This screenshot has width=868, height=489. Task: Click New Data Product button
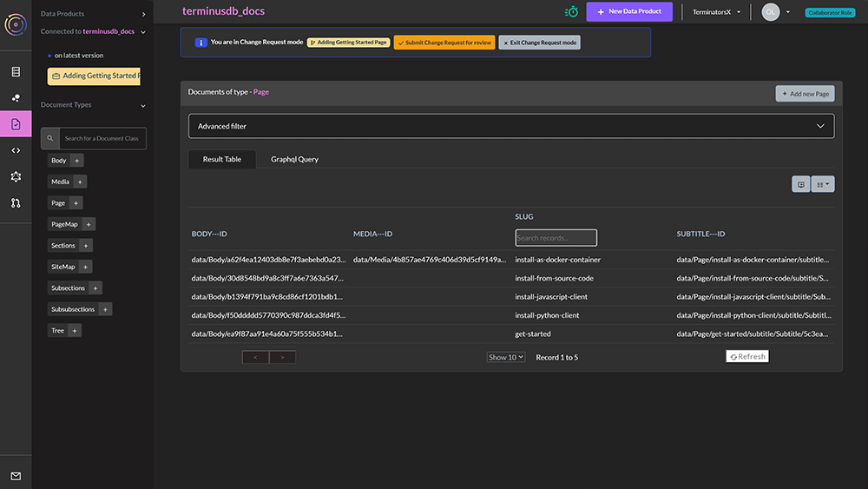click(x=629, y=11)
